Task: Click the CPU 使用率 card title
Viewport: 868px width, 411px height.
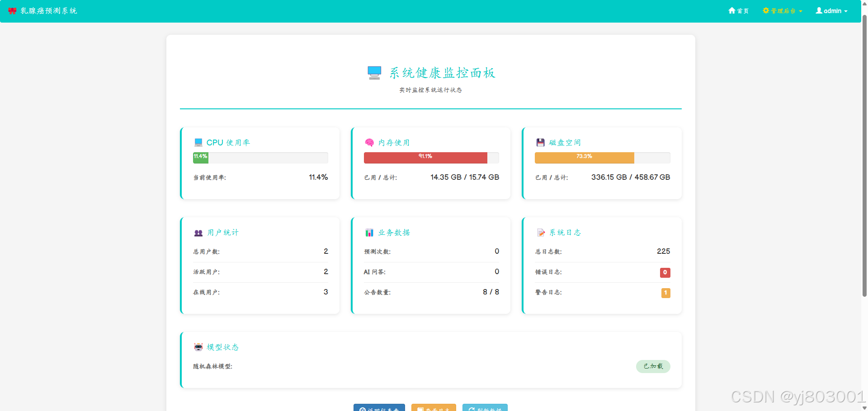Action: click(x=228, y=143)
